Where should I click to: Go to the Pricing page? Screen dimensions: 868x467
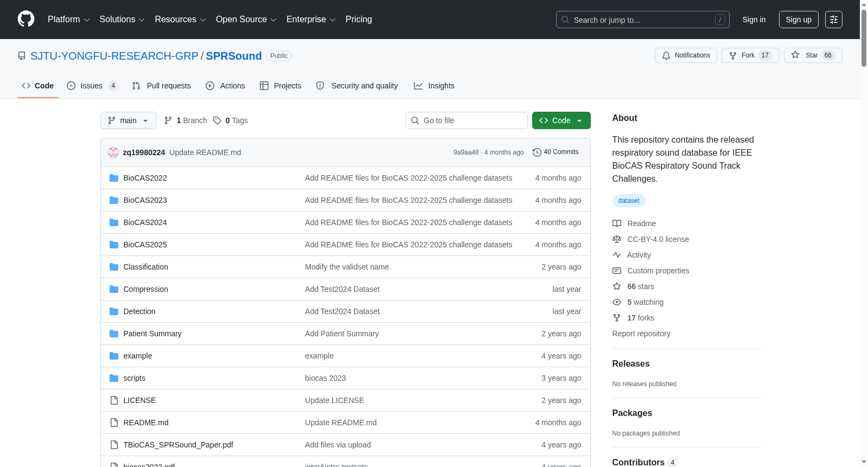click(359, 20)
